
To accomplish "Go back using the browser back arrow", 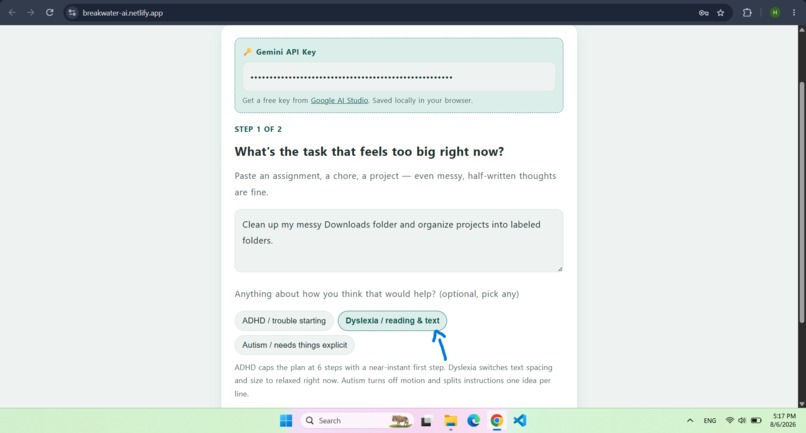I will click(12, 13).
